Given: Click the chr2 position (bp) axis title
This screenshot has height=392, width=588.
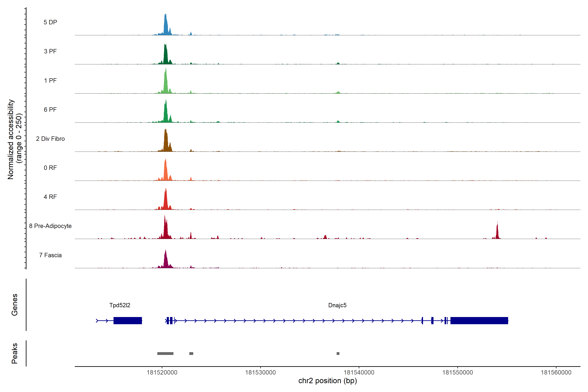Looking at the screenshot, I should pyautogui.click(x=327, y=381).
